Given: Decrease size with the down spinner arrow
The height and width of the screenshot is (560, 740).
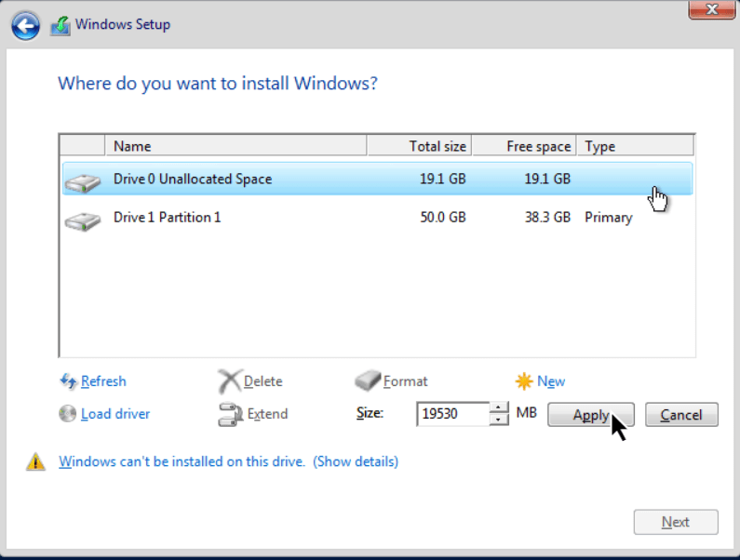Looking at the screenshot, I should point(499,420).
